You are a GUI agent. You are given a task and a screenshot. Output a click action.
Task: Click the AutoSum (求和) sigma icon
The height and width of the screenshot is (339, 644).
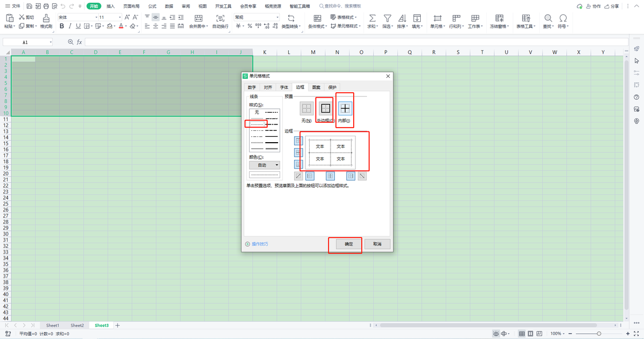(x=372, y=18)
